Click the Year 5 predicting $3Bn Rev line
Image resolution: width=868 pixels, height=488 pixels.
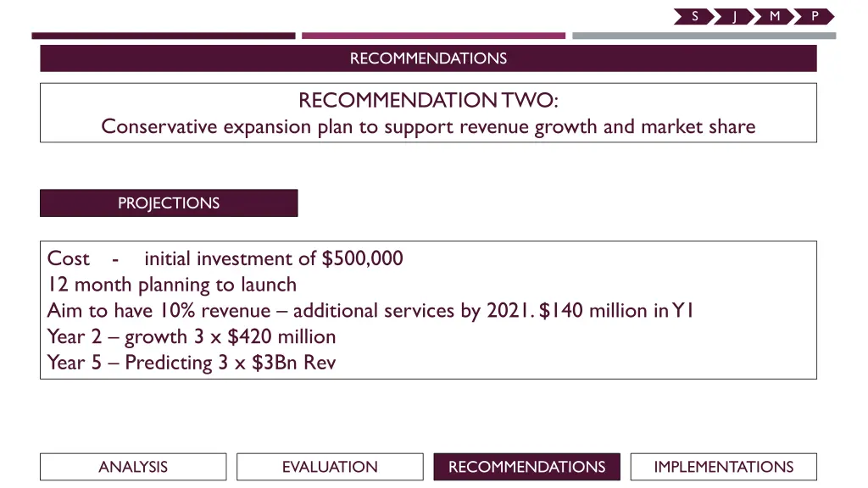click(192, 363)
